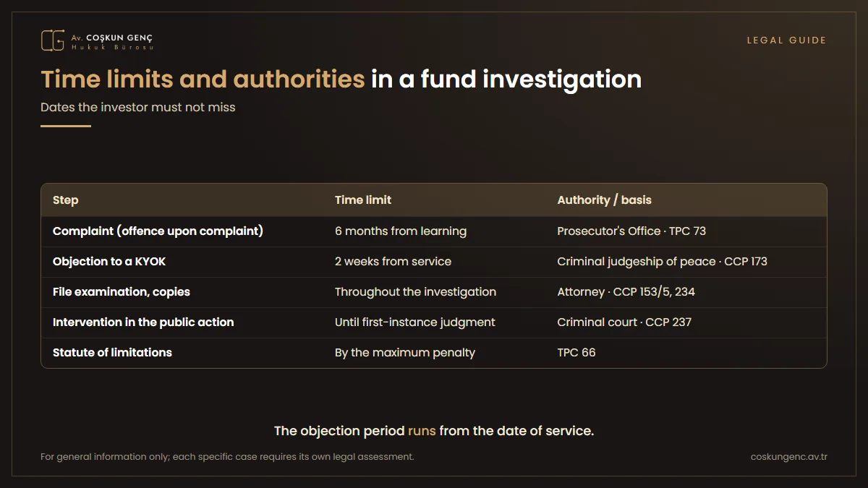Click the CG law firm logo icon
Image resolution: width=868 pixels, height=488 pixels.
point(53,40)
